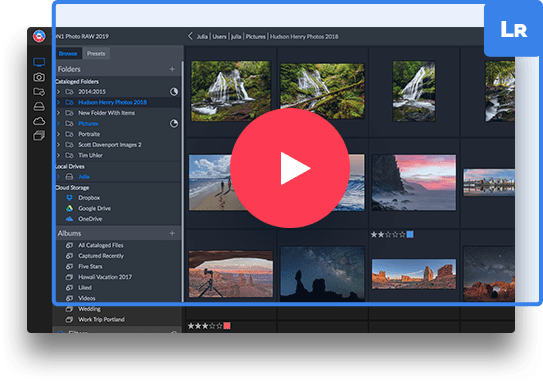
Task: Click the albums stack icon in the sidebar
Action: 39,135
